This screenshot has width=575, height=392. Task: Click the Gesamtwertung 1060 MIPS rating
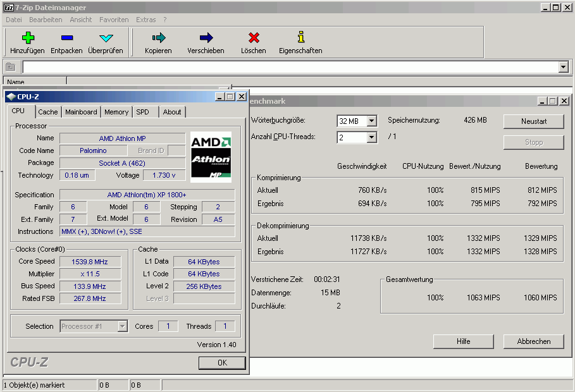(x=540, y=297)
